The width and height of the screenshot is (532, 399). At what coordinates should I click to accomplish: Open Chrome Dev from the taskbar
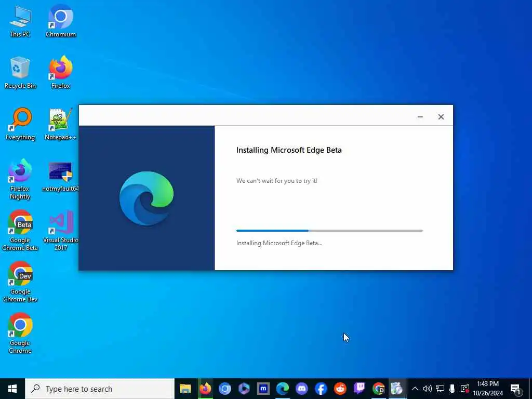[x=379, y=389]
